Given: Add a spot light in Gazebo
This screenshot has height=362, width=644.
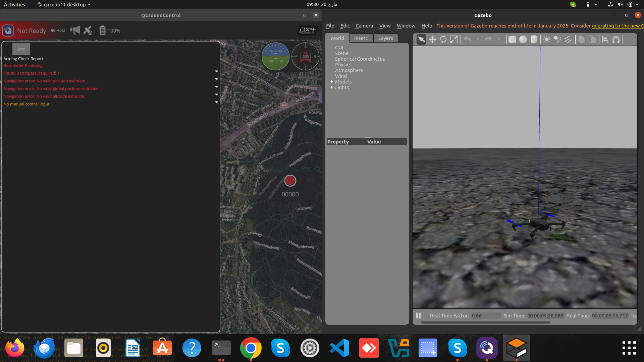Looking at the screenshot, I should (557, 39).
